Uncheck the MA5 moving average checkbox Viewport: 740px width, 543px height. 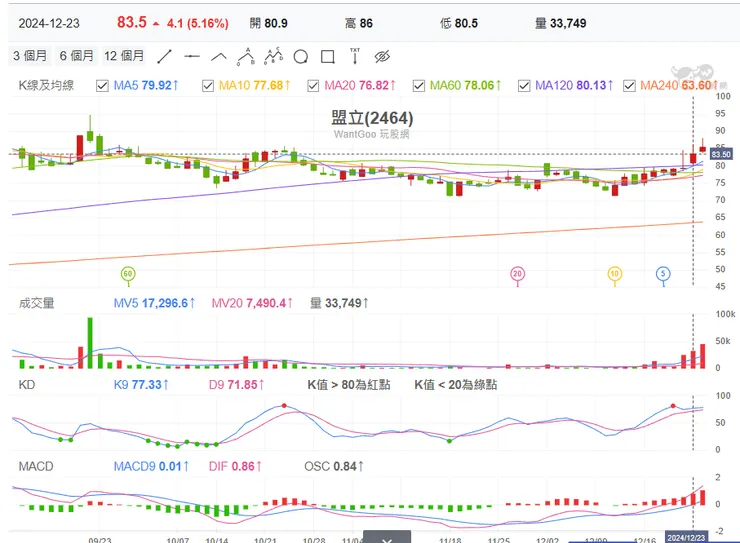click(102, 86)
